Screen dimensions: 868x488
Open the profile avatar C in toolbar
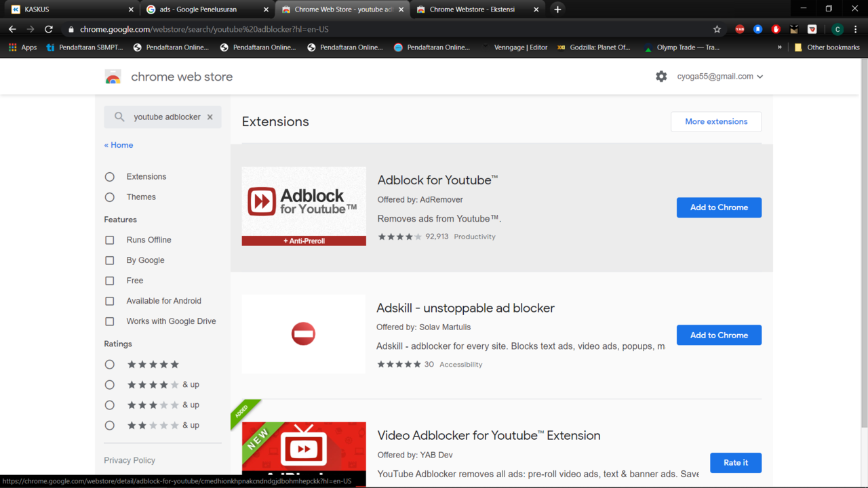[837, 29]
